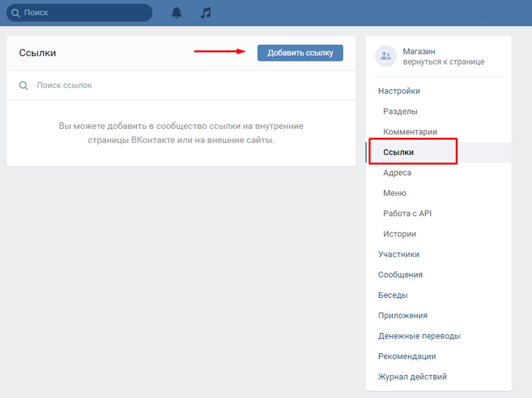Navigate to Сообщения settings
Screen dimensions: 532x398
coord(400,275)
